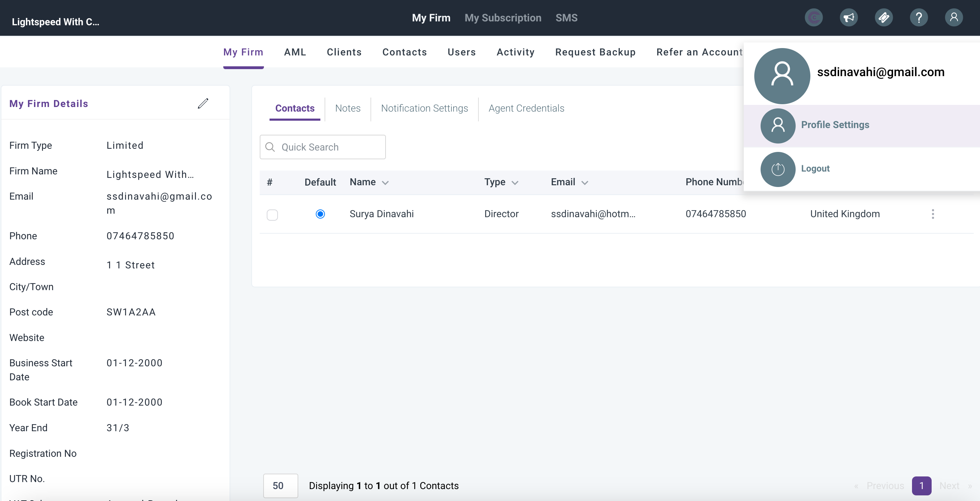Open the ticket/coupon icon in header

click(883, 18)
